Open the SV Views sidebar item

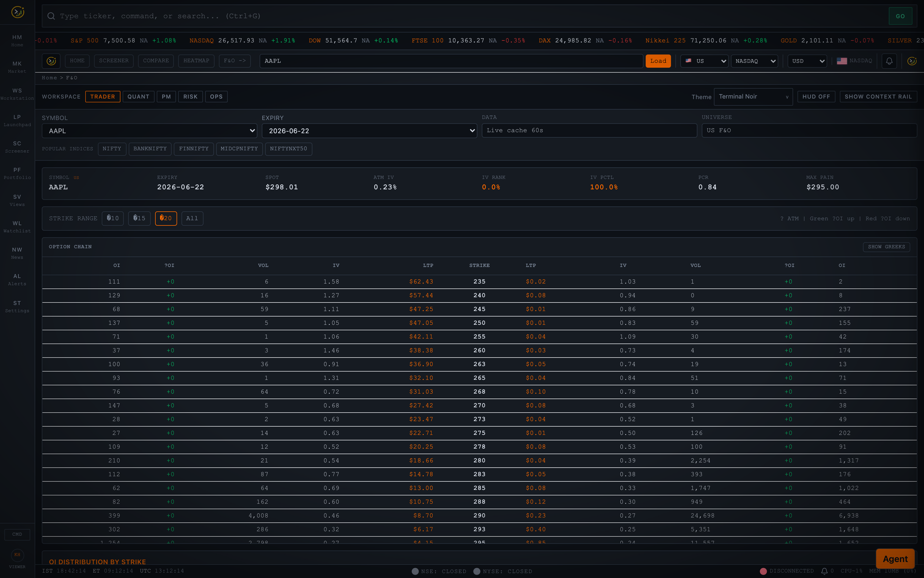(x=17, y=200)
